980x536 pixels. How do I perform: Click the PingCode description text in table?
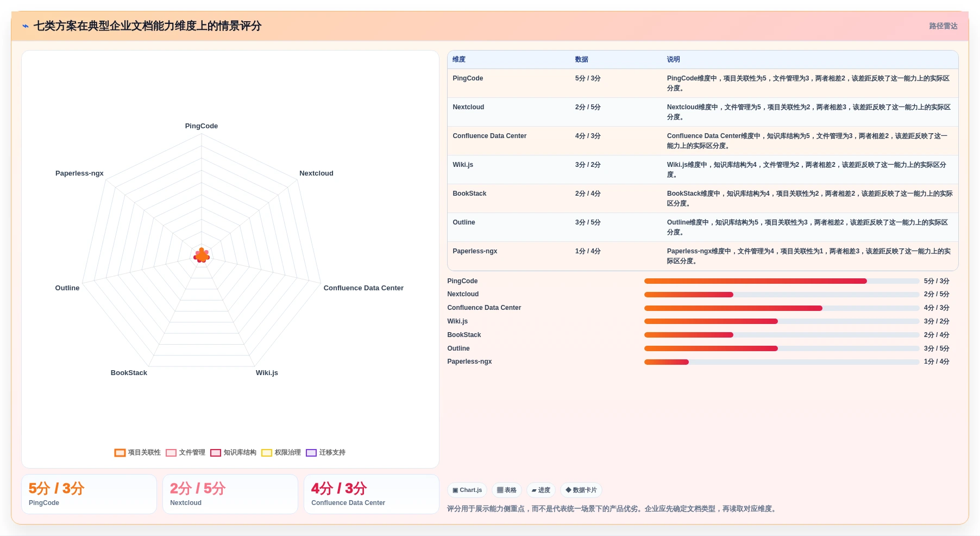coord(809,83)
